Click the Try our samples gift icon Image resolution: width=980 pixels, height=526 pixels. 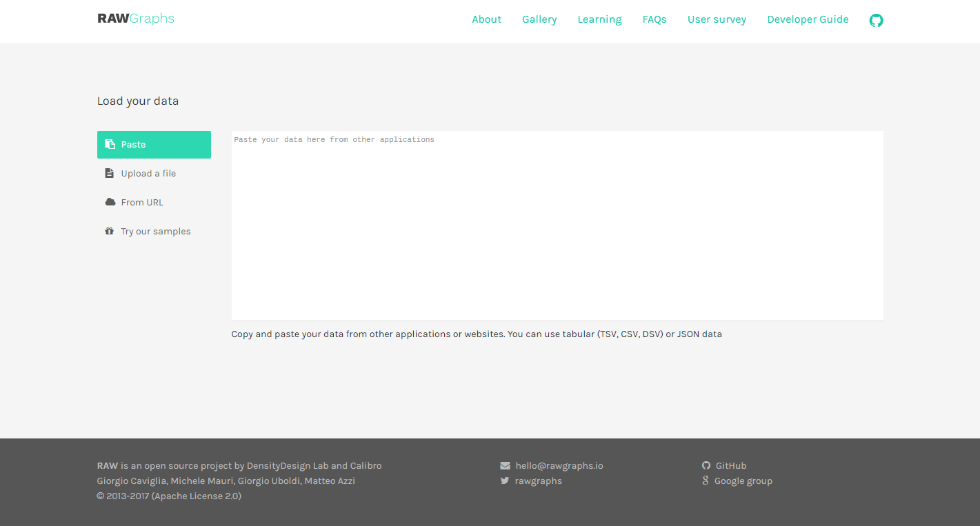coord(109,231)
